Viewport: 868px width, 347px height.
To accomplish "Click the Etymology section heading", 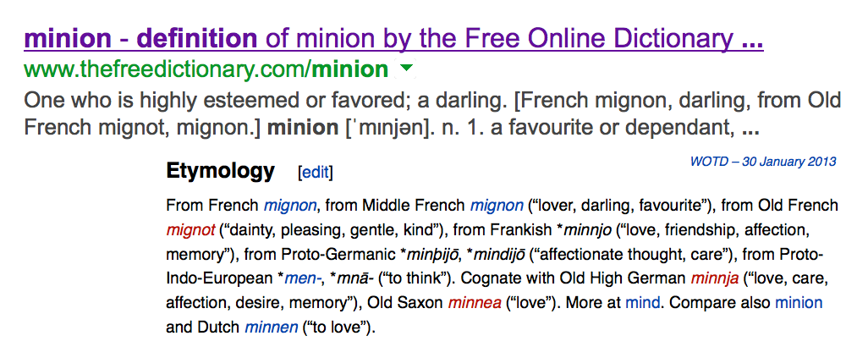I will [221, 171].
